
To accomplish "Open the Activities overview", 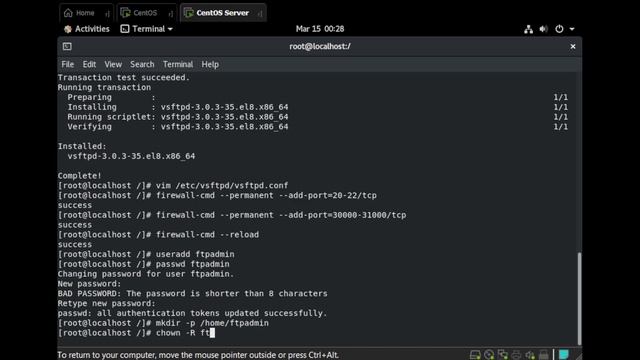I will pos(87,29).
